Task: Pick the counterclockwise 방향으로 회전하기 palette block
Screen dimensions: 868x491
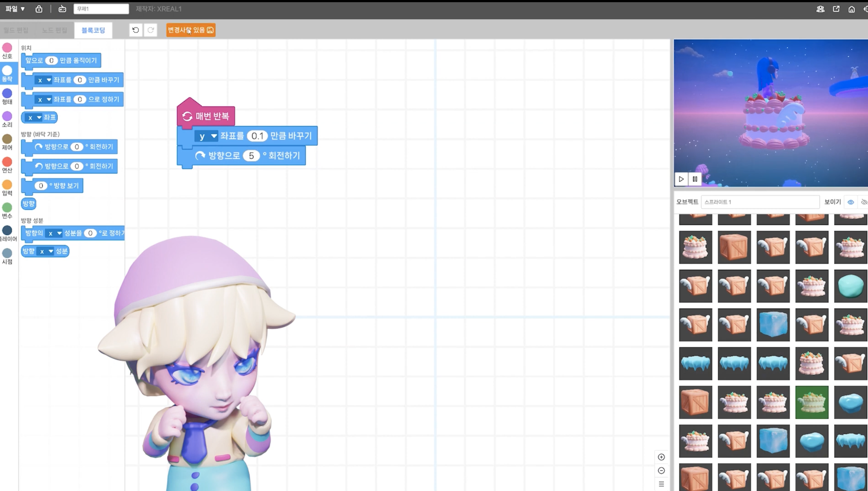Action: coord(69,166)
